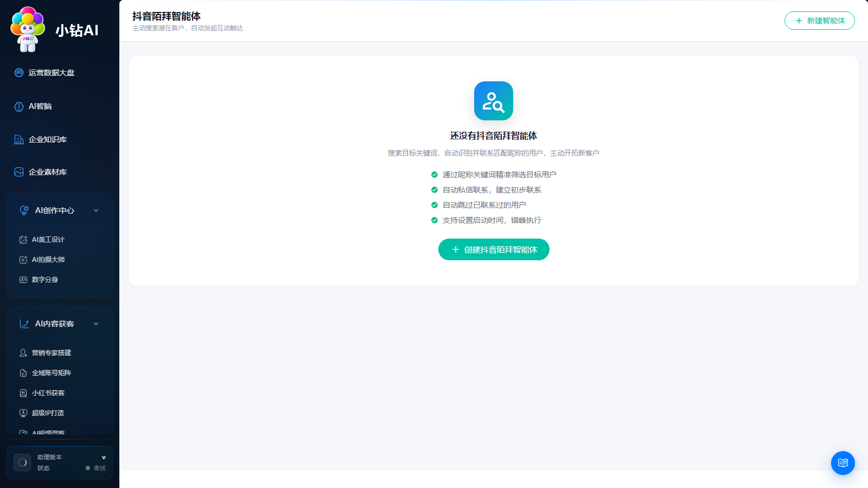Collapse the AI内容获客 section chevron
The image size is (868, 488).
(x=96, y=324)
